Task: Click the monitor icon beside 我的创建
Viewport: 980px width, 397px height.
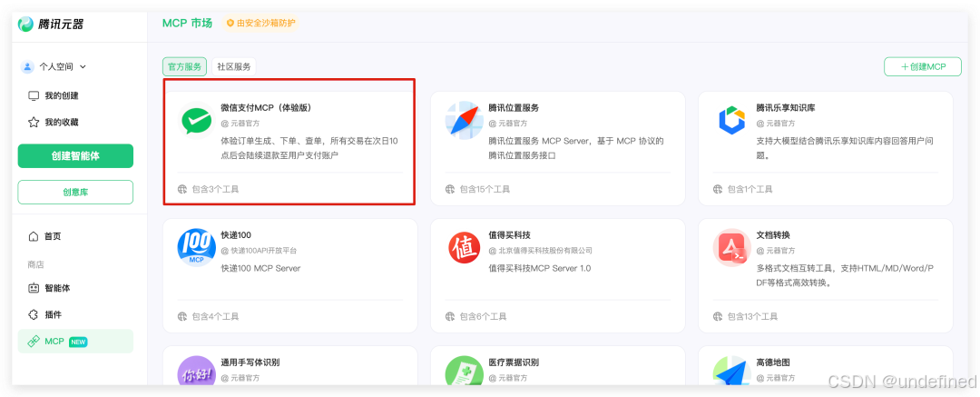Action: [x=34, y=95]
